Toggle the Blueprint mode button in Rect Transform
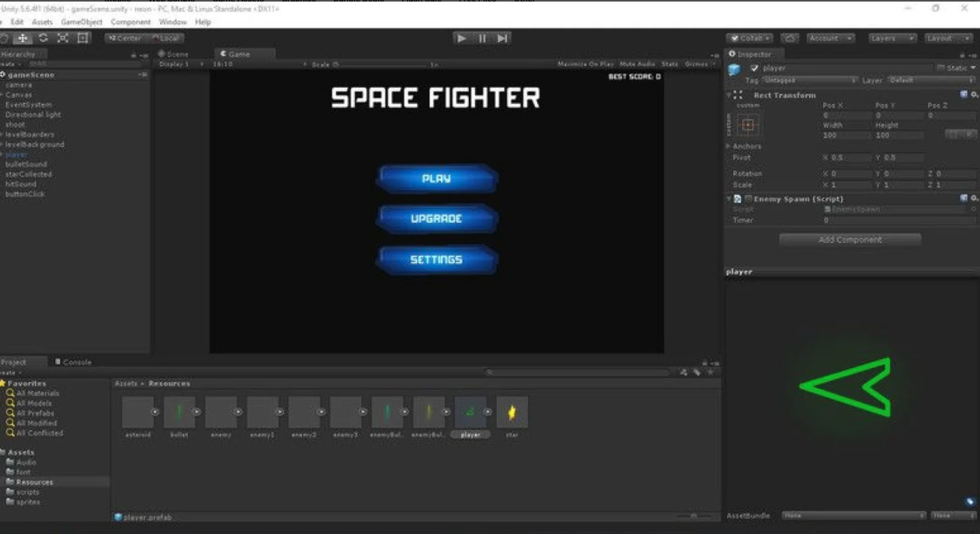 tap(954, 134)
